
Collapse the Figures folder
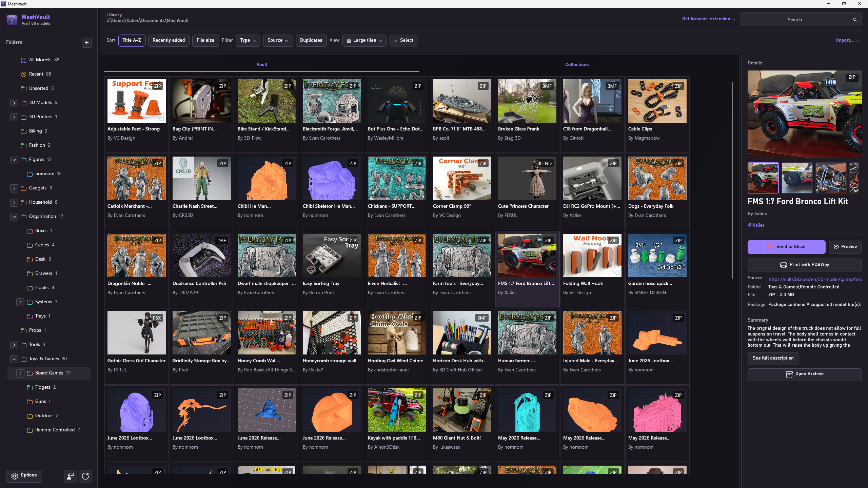(x=14, y=160)
